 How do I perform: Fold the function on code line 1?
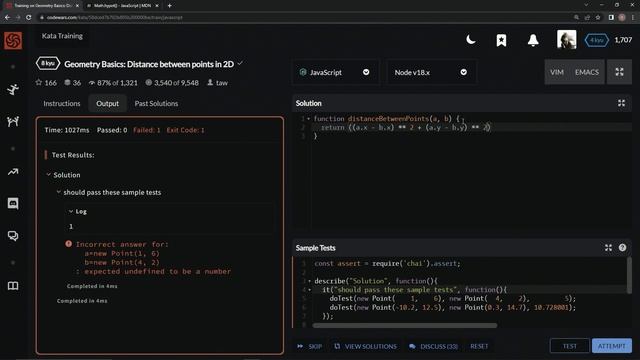tap(309, 119)
